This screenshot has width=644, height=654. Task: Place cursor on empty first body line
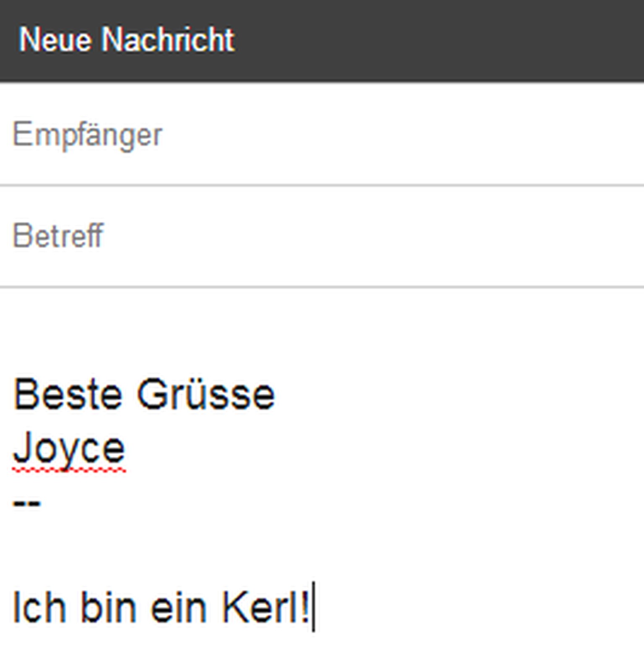pos(168,340)
